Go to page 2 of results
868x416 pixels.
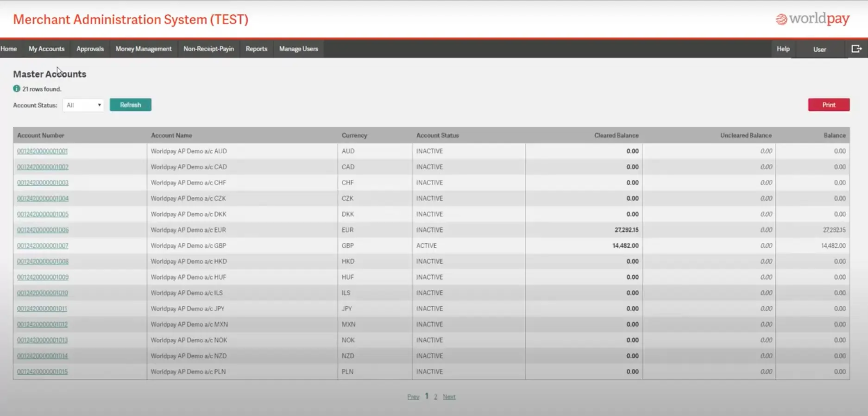click(x=435, y=397)
